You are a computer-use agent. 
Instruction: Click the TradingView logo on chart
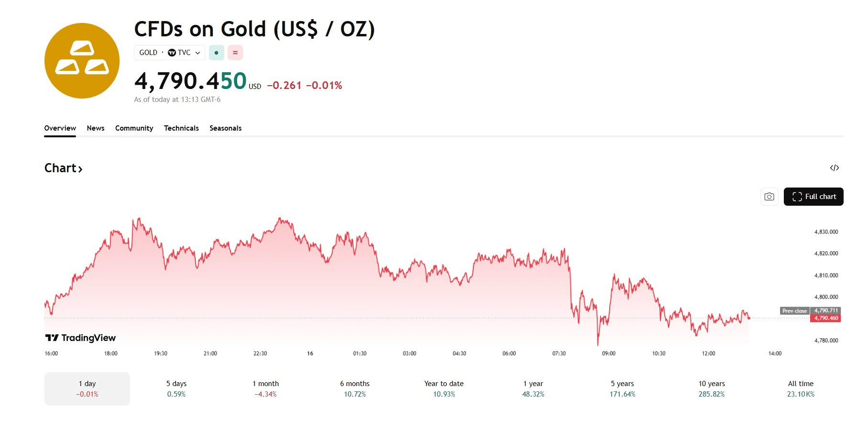pyautogui.click(x=80, y=338)
